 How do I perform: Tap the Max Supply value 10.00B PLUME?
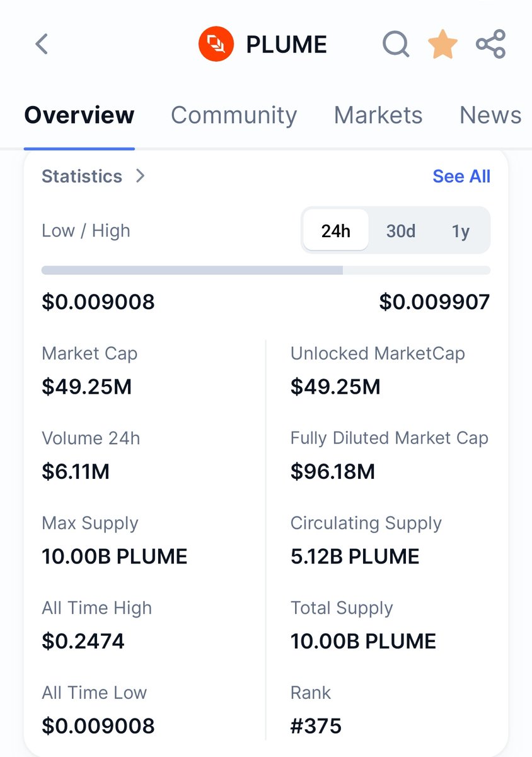(115, 556)
